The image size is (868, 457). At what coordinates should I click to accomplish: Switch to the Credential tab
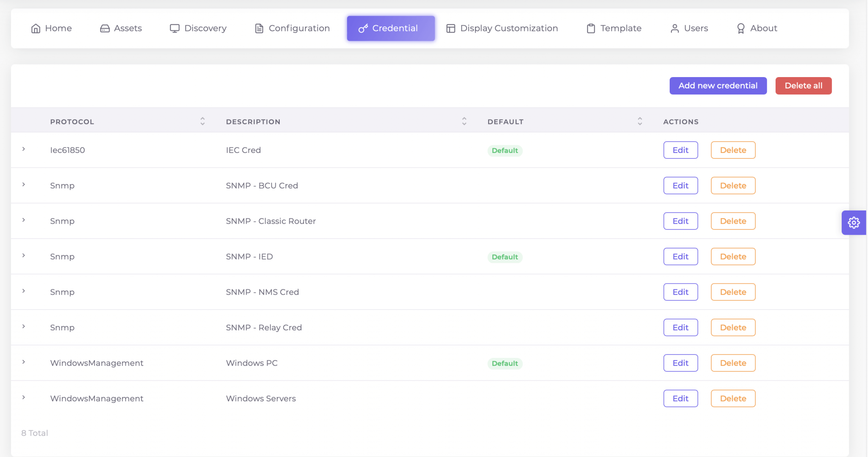tap(390, 28)
